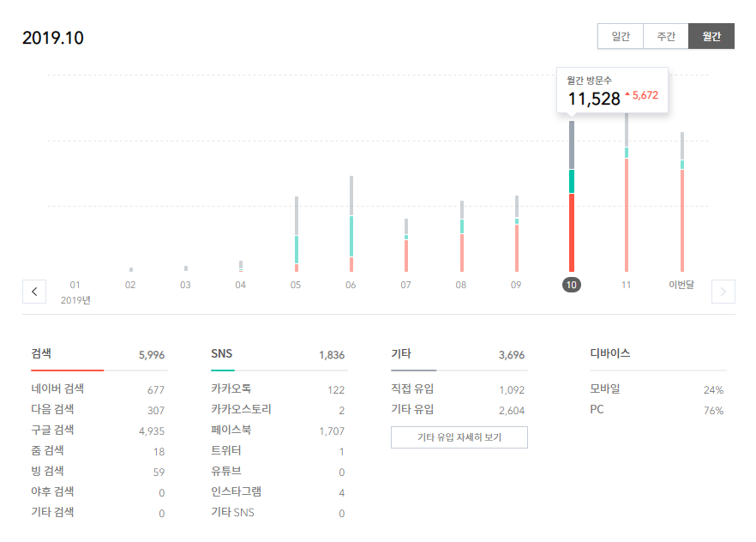The width and height of the screenshot is (756, 542).
Task: Click 구글 검색 row
Action: tap(98, 431)
